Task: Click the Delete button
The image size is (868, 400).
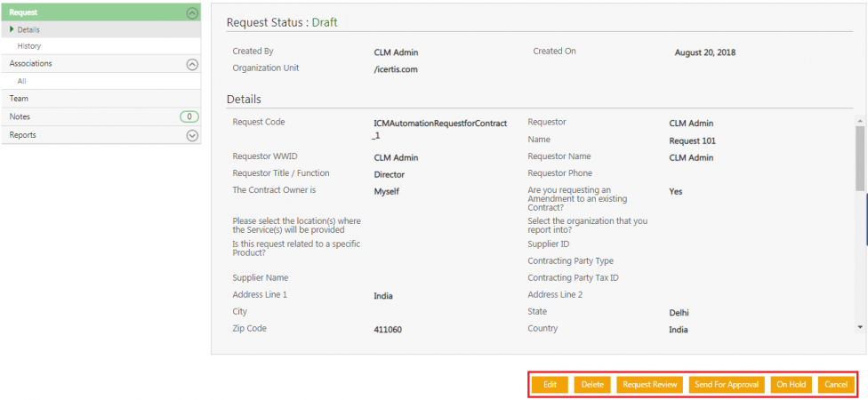Action: point(592,384)
